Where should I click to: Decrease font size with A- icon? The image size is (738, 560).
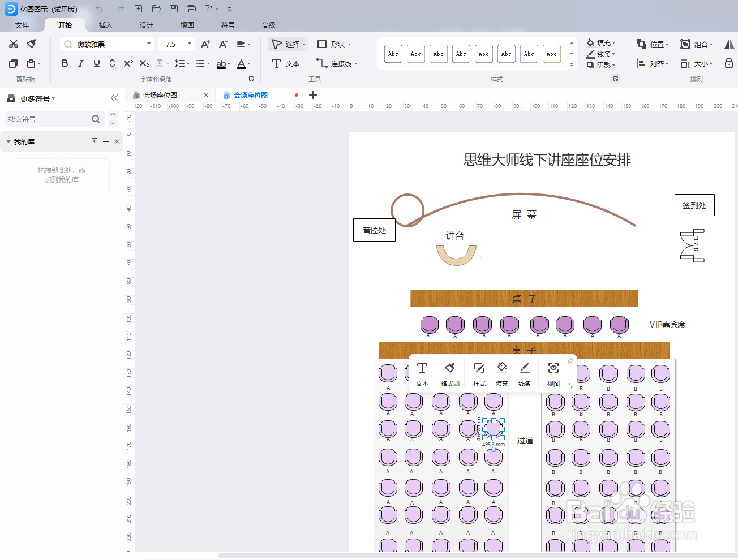223,44
